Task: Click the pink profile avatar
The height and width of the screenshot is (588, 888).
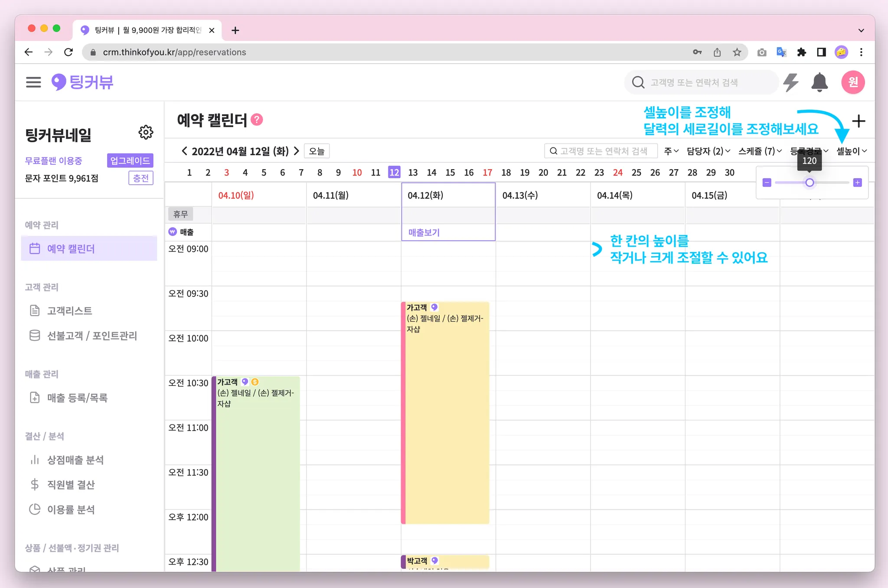Action: click(x=852, y=82)
